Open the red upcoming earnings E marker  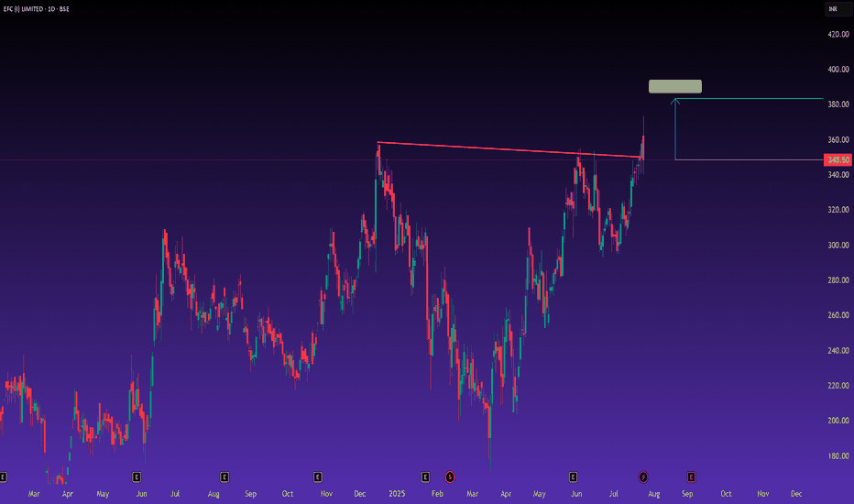click(x=691, y=477)
